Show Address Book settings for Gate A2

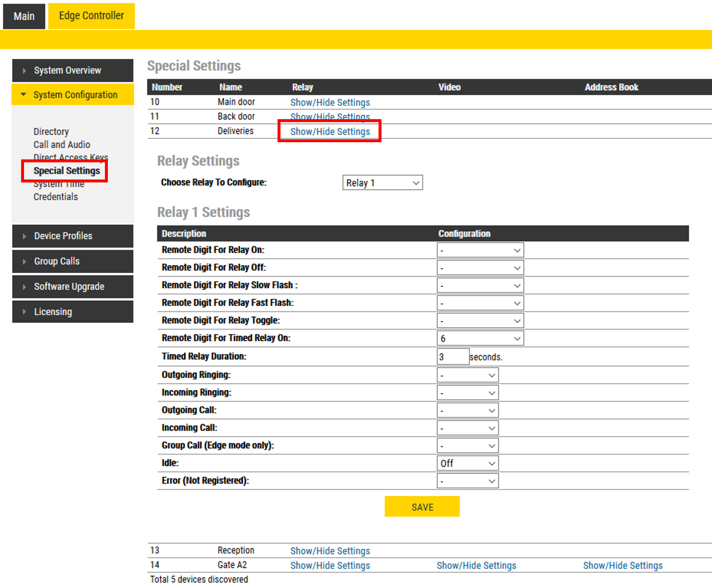(x=622, y=565)
